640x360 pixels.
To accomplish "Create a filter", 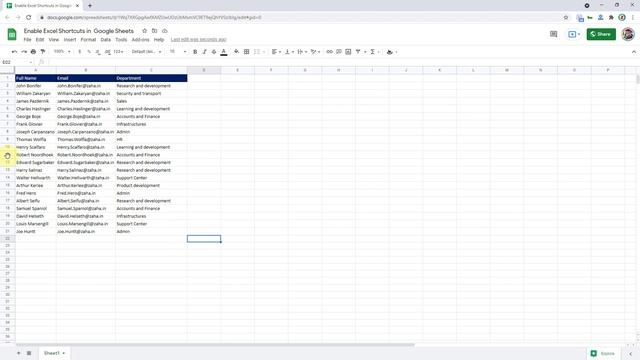I will [x=358, y=52].
